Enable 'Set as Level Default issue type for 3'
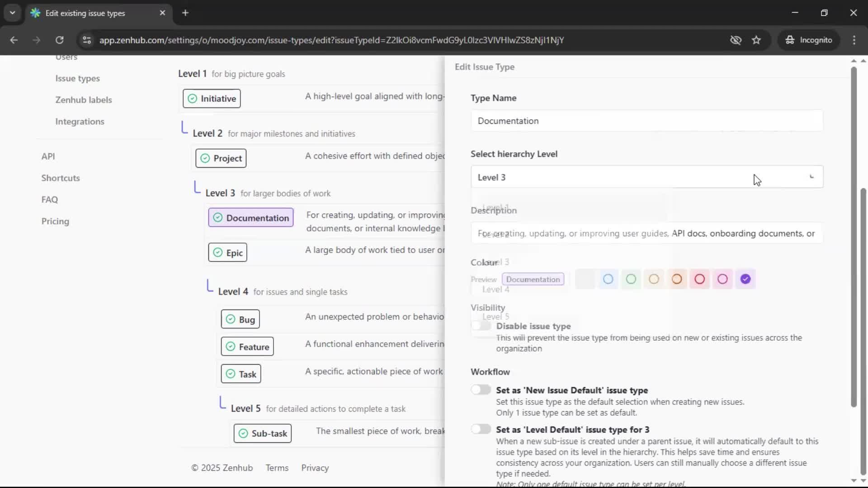 (x=481, y=429)
